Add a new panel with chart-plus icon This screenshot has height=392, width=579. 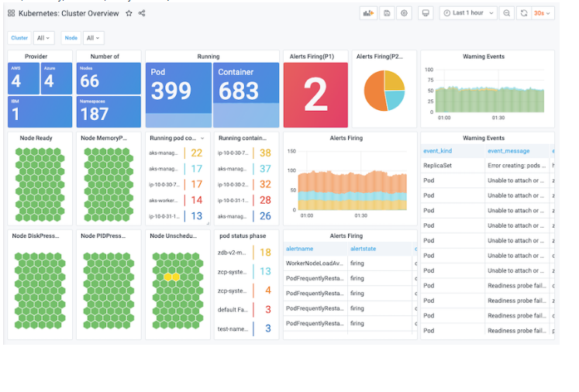point(368,13)
